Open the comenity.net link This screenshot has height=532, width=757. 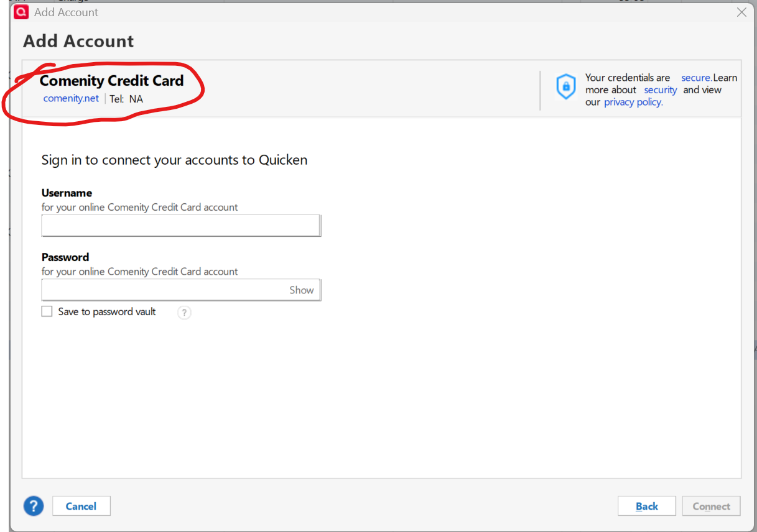pos(71,98)
